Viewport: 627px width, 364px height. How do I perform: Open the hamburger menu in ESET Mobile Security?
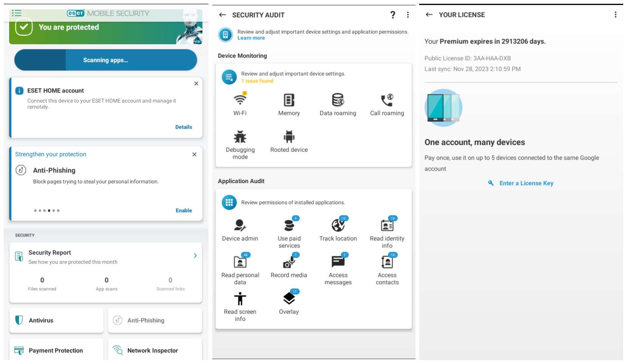click(17, 13)
